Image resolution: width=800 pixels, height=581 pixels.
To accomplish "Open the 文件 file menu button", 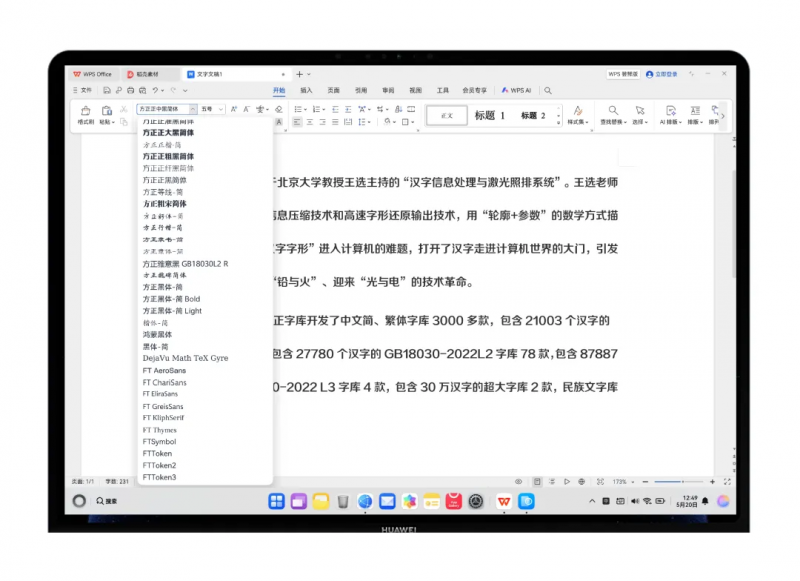I will tap(83, 90).
